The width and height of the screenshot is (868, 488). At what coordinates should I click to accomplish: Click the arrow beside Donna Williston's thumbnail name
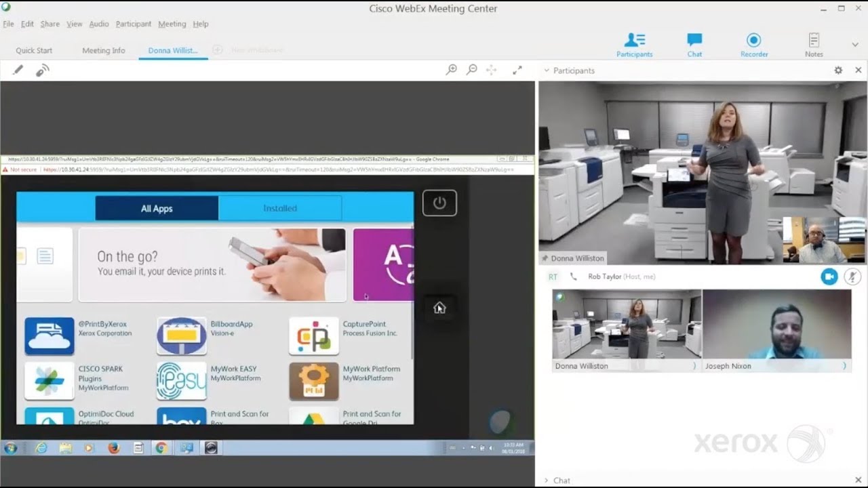pos(694,366)
